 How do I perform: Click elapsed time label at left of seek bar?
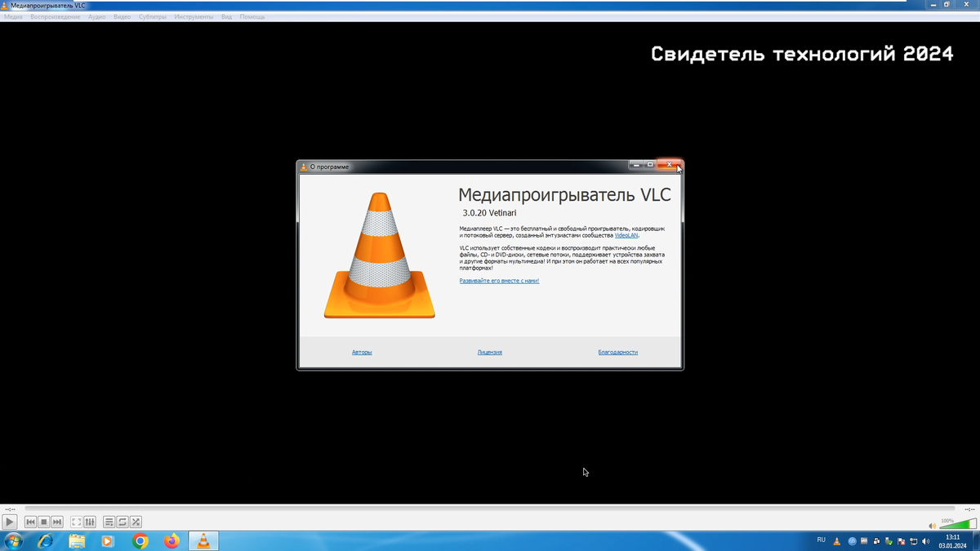pyautogui.click(x=11, y=509)
